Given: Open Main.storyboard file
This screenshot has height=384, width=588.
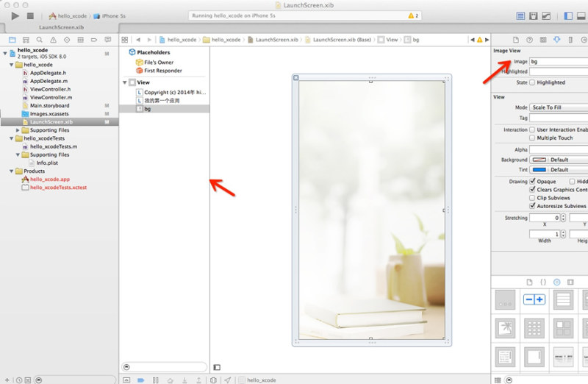Looking at the screenshot, I should [x=49, y=105].
